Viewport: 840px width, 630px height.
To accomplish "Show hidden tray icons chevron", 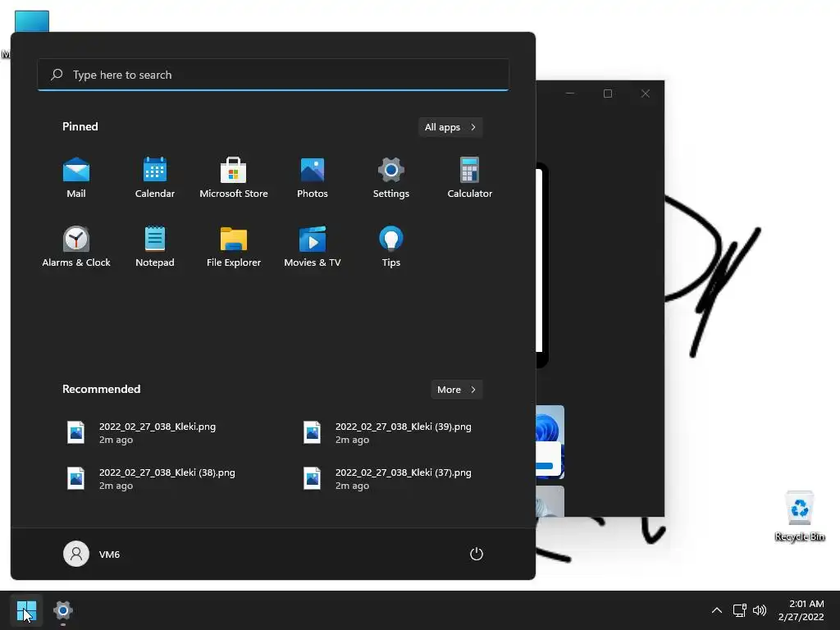I will pyautogui.click(x=717, y=610).
